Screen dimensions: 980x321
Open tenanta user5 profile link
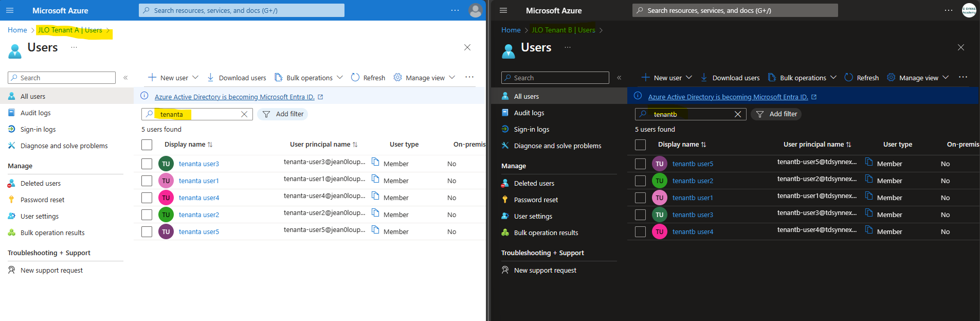pos(199,231)
